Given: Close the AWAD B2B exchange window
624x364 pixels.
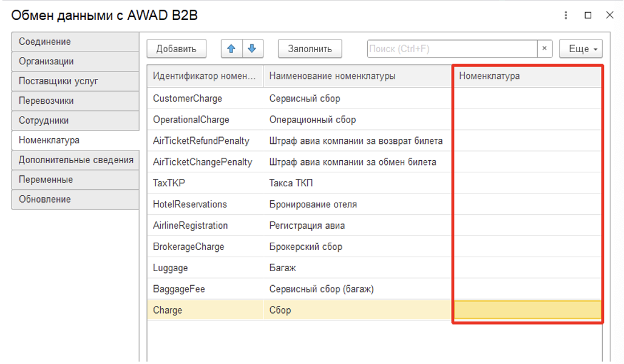Looking at the screenshot, I should point(609,15).
